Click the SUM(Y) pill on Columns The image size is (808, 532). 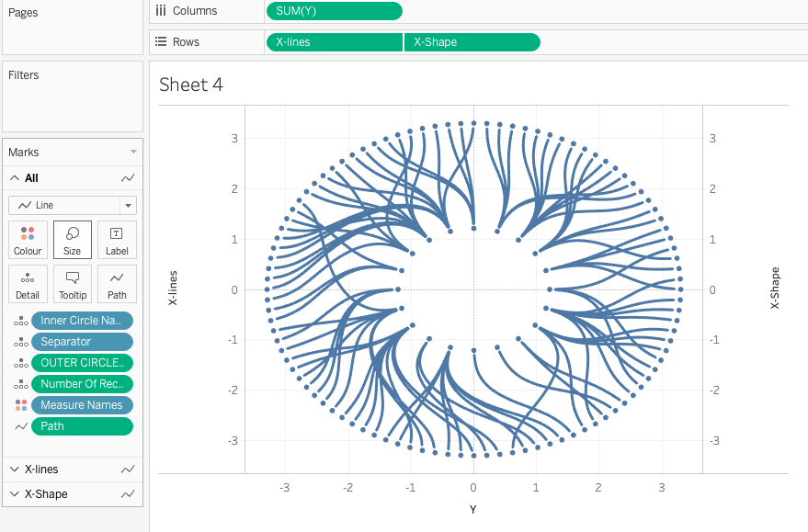[x=334, y=11]
